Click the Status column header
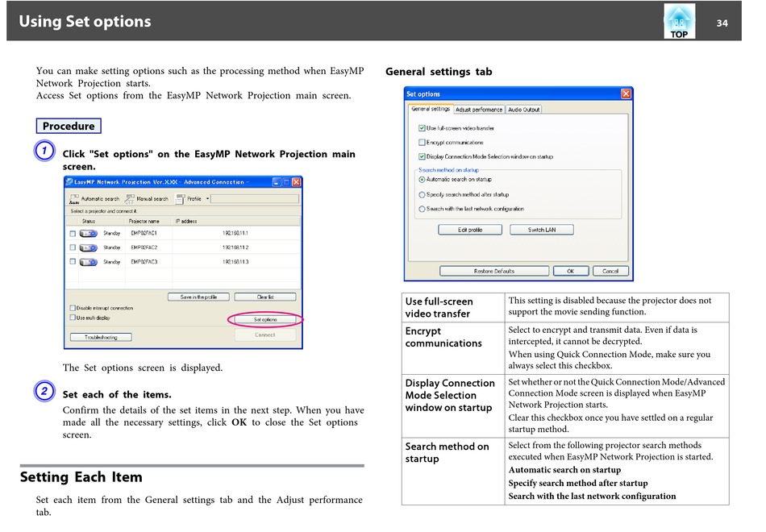Screen dimensions: 766x532 (x=89, y=222)
